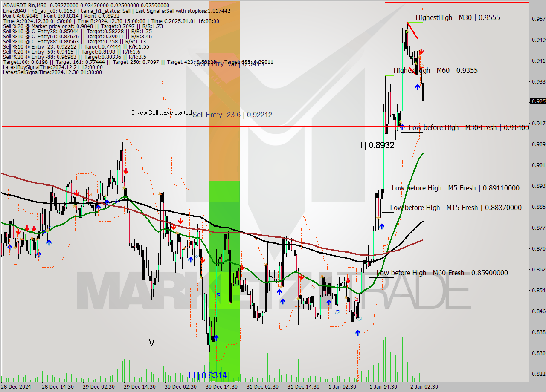The image size is (546, 392).
Task: Click the 'I I | 0.8932' point label
Action: pyautogui.click(x=375, y=145)
